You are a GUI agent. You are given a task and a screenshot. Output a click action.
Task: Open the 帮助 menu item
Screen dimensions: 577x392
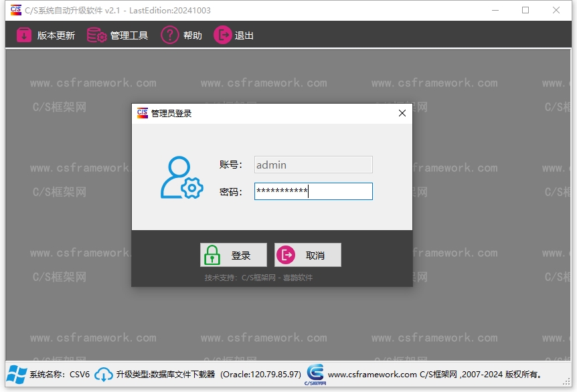click(181, 34)
